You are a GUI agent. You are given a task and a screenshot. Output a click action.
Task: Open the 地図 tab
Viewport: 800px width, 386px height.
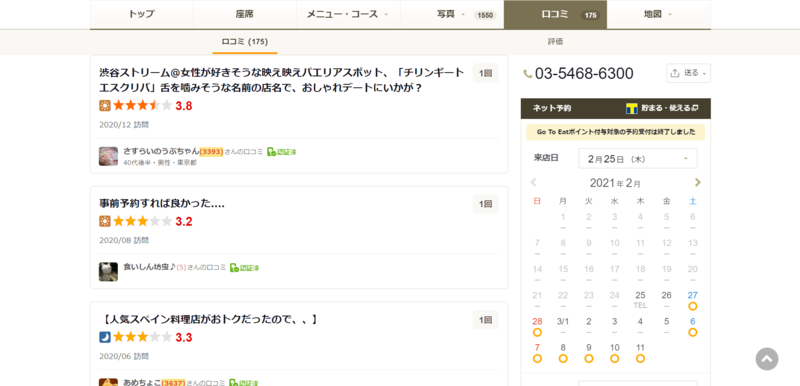[659, 14]
